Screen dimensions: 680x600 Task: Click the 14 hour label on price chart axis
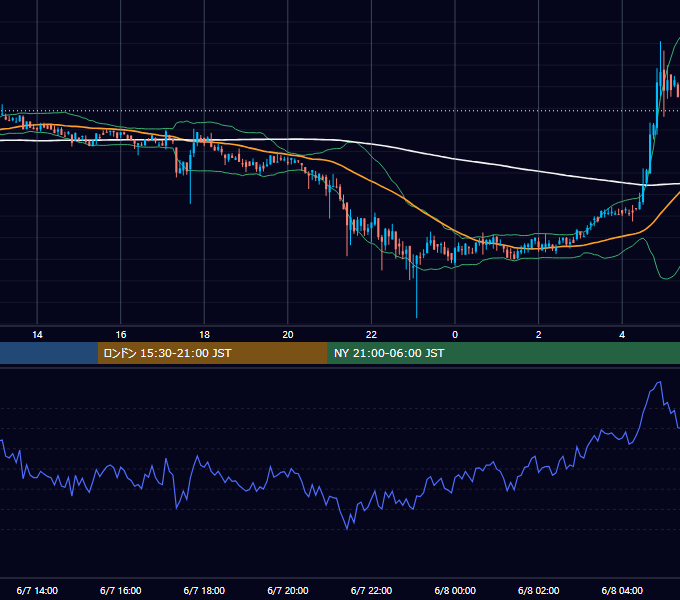pos(37,335)
